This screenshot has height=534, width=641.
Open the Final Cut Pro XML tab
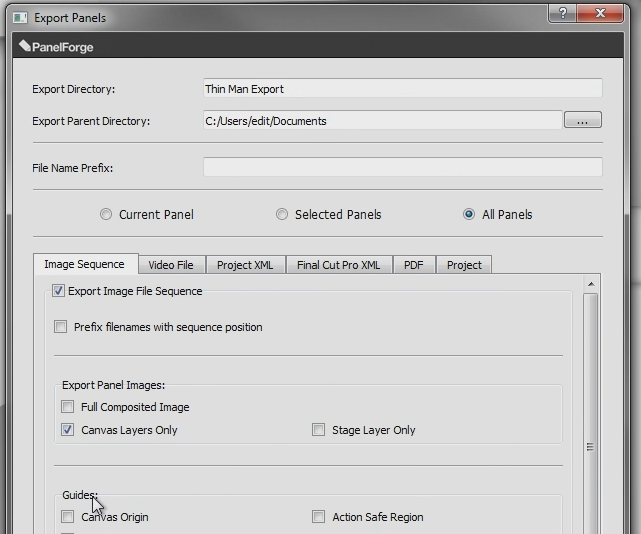pos(338,265)
